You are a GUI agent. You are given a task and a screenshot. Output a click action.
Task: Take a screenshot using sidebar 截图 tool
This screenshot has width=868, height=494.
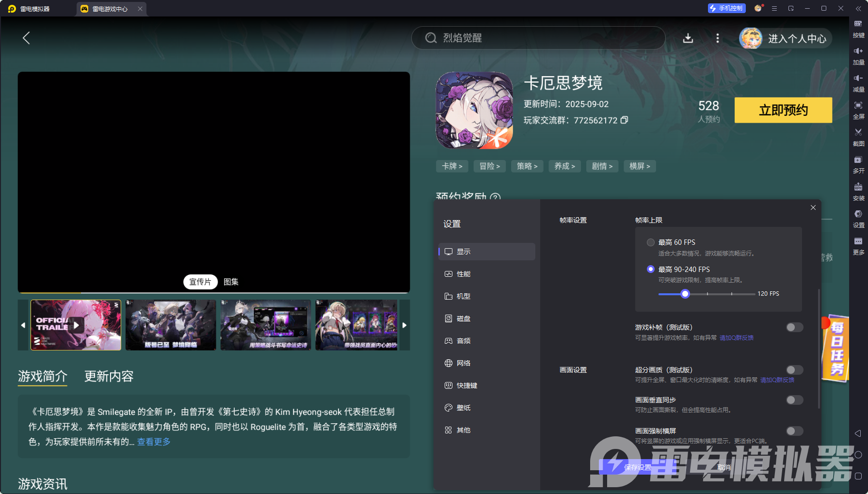pos(858,137)
